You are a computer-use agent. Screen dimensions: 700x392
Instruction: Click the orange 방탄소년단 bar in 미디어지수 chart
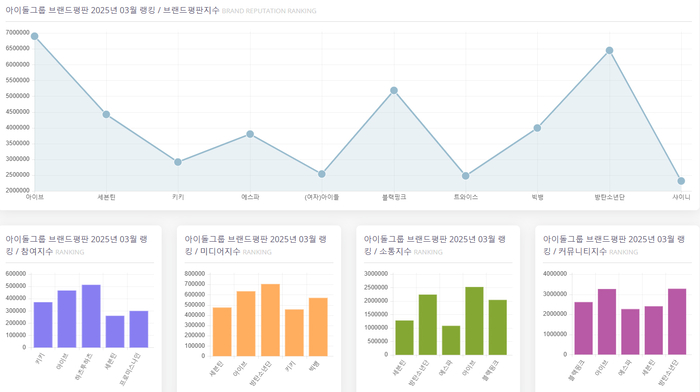point(271,320)
